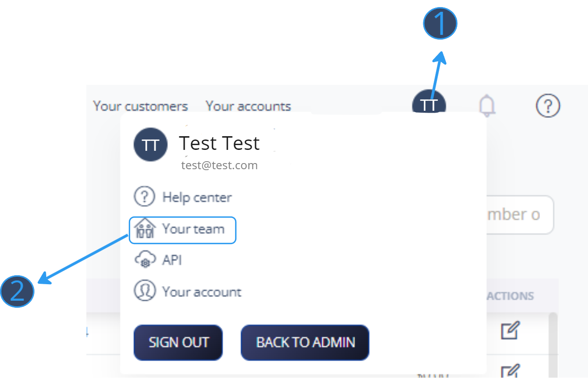This screenshot has width=588, height=378.
Task: Click the API cloud gear icon
Action: click(x=144, y=260)
